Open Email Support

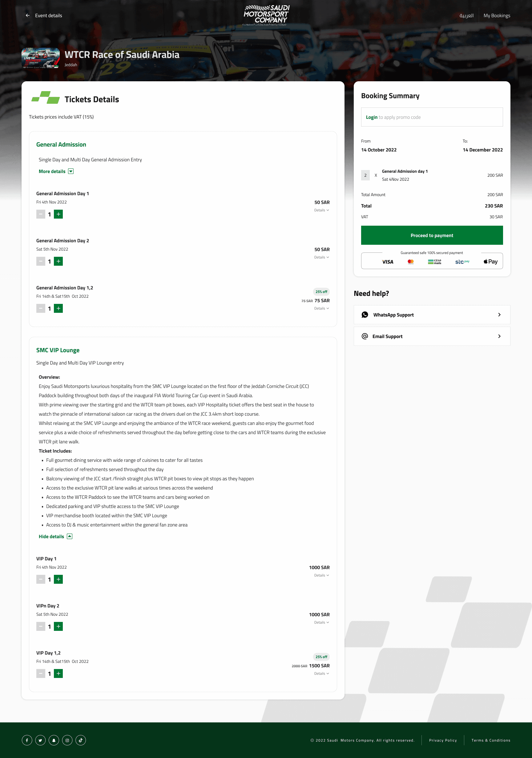tap(432, 337)
